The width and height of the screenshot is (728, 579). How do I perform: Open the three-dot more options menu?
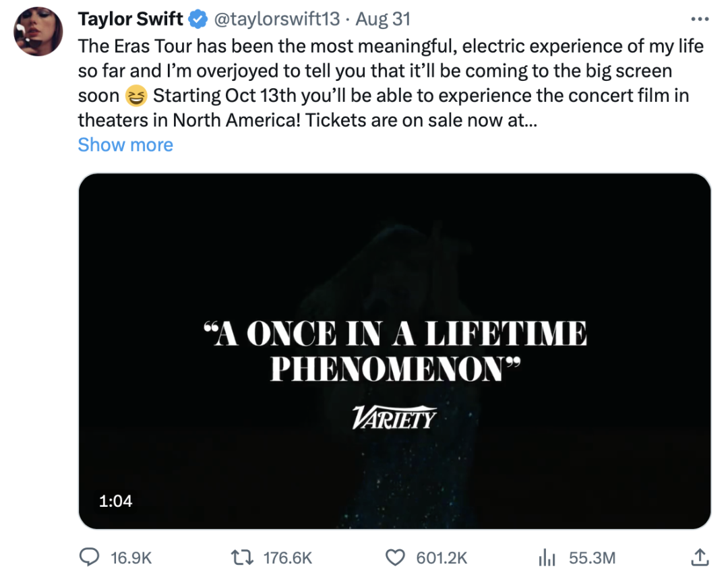[x=700, y=18]
